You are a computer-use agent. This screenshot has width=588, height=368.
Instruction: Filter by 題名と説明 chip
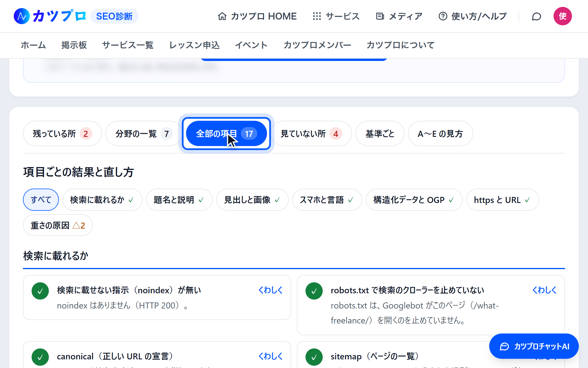179,200
